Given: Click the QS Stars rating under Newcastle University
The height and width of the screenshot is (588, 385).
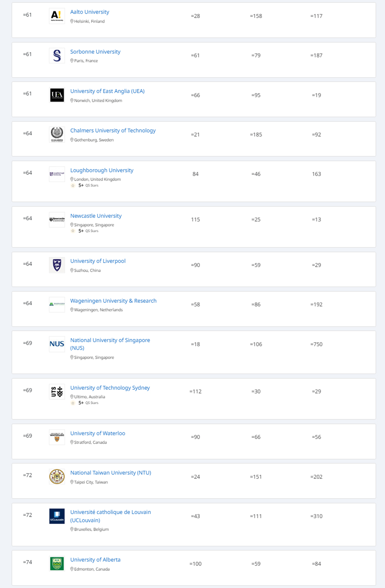Looking at the screenshot, I should point(85,231).
